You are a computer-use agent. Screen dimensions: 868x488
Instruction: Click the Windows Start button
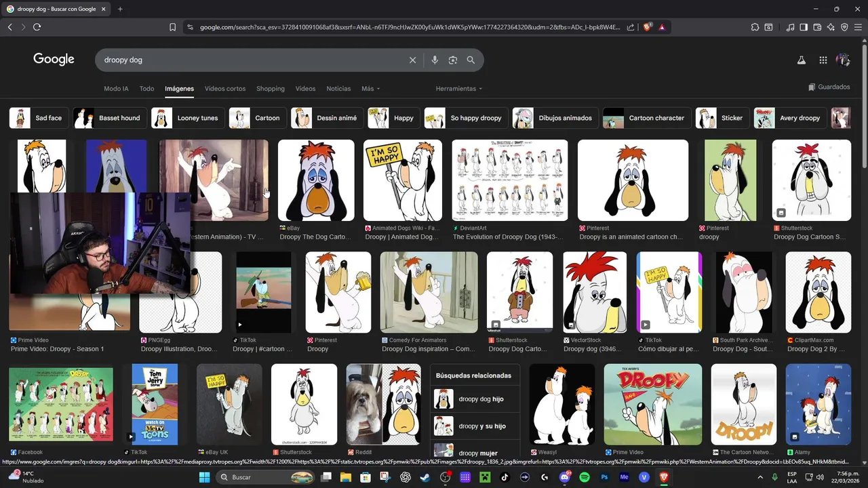tap(204, 477)
